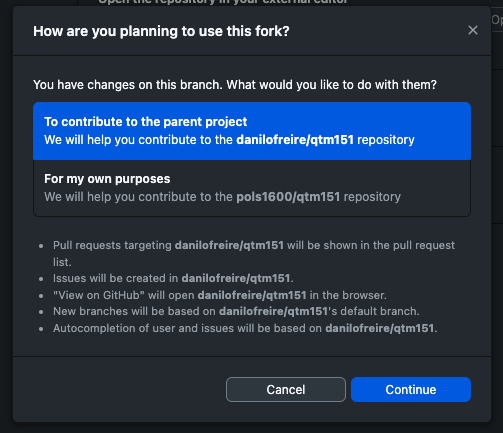This screenshot has width=503, height=433.
Task: Click background text "Open the repository in your external editor"
Action: pos(223,2)
